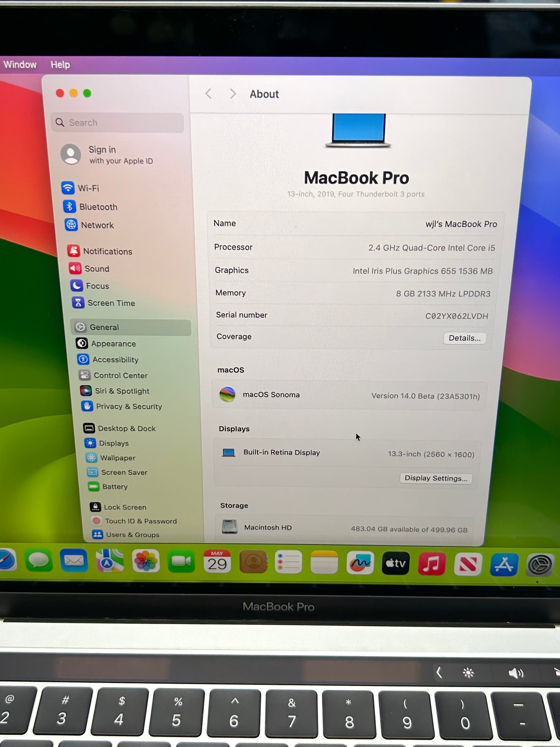Tap Touch Bar volume control

tap(516, 673)
